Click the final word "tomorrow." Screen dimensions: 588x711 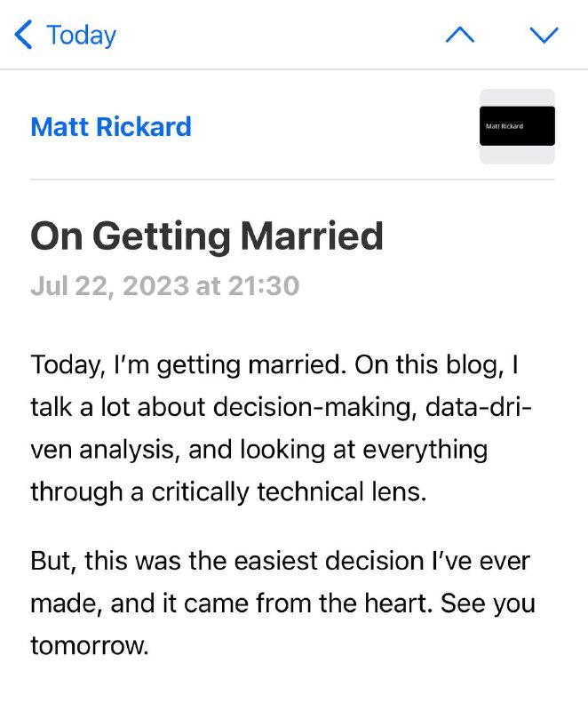(x=89, y=645)
